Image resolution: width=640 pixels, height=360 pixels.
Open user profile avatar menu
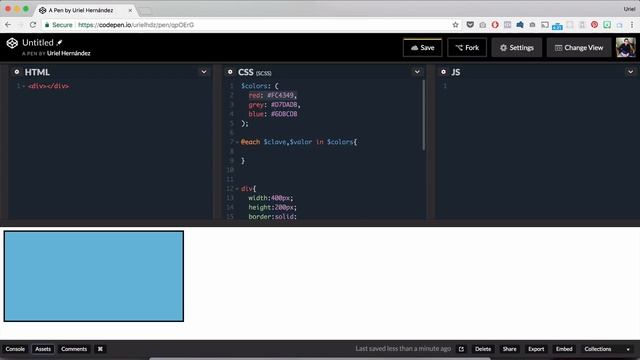pyautogui.click(x=625, y=47)
